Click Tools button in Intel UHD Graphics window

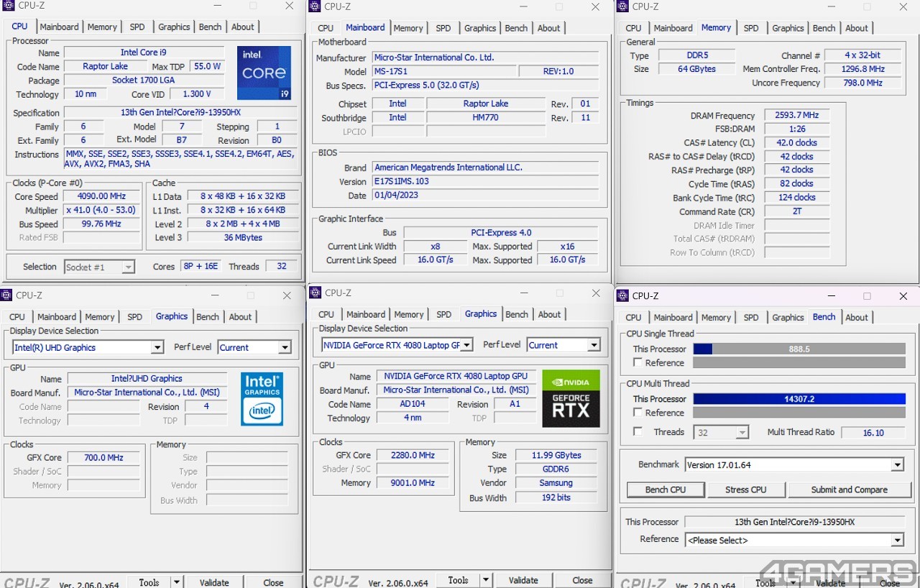click(149, 582)
